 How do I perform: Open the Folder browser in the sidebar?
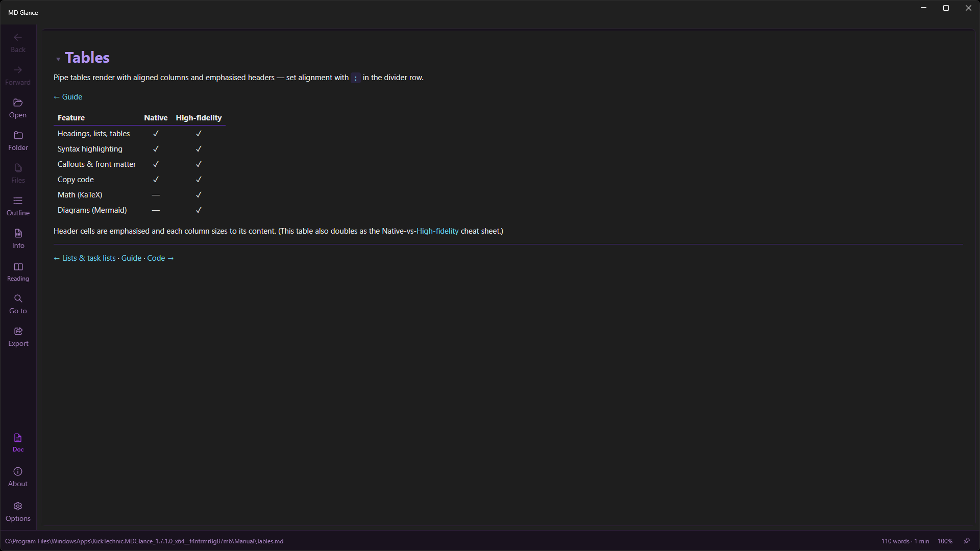18,141
